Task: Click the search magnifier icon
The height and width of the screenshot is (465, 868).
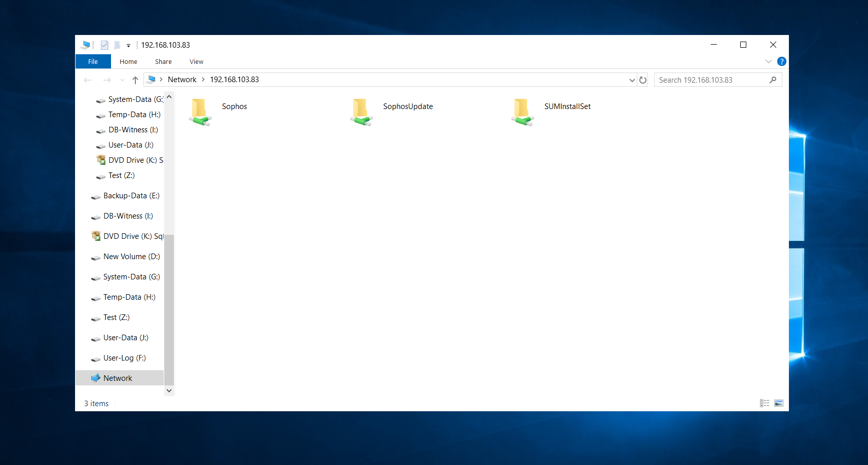Action: click(x=773, y=80)
